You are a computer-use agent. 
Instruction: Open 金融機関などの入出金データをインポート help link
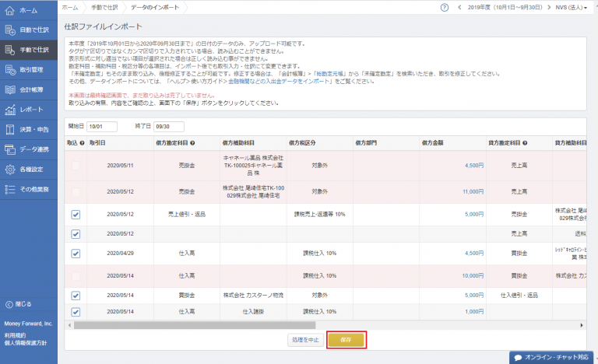coord(279,81)
